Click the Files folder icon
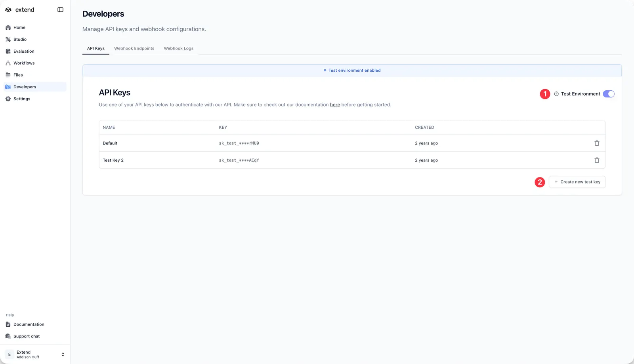 pos(8,75)
